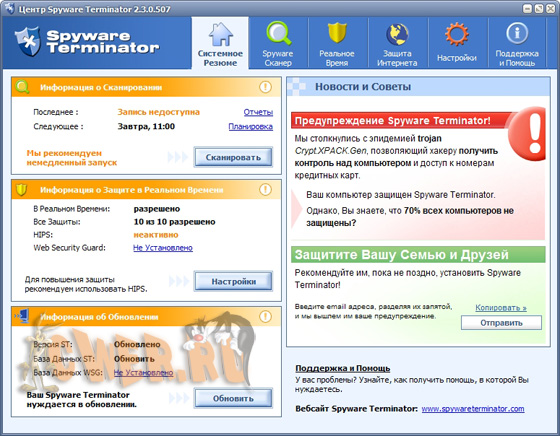Switch to Защита Интернета tab label

pos(397,58)
